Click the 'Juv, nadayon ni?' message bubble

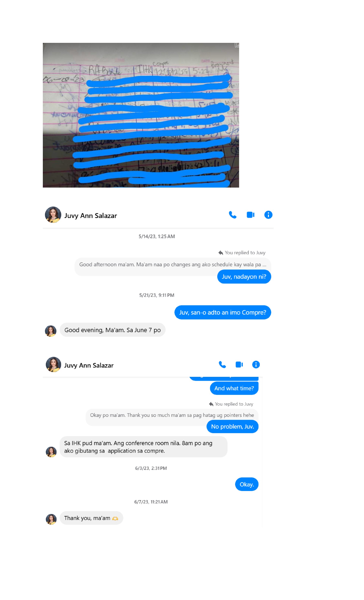[244, 277]
